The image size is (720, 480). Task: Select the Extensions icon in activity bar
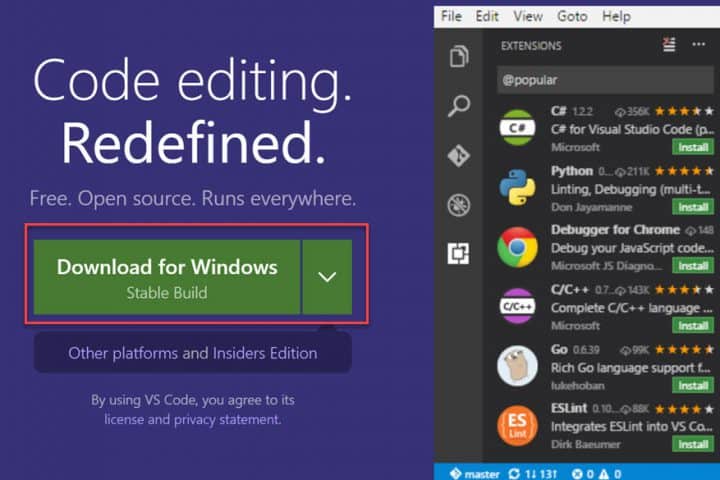(x=459, y=254)
